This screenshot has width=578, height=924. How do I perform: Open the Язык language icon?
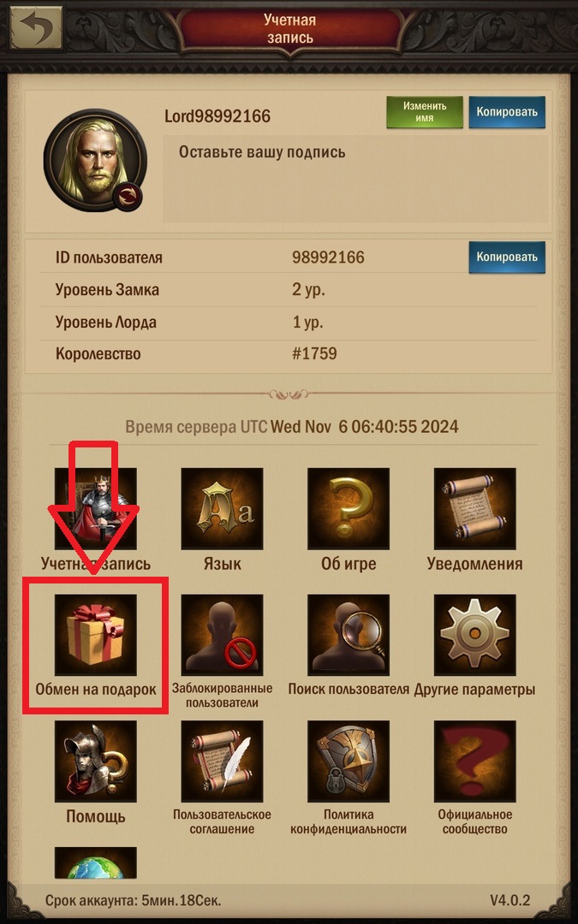pos(222,508)
